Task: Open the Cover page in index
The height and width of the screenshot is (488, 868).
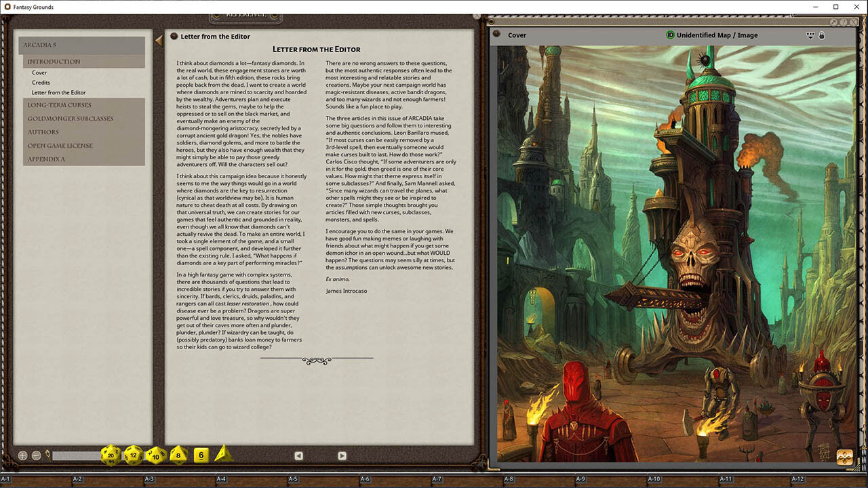Action: (x=39, y=73)
